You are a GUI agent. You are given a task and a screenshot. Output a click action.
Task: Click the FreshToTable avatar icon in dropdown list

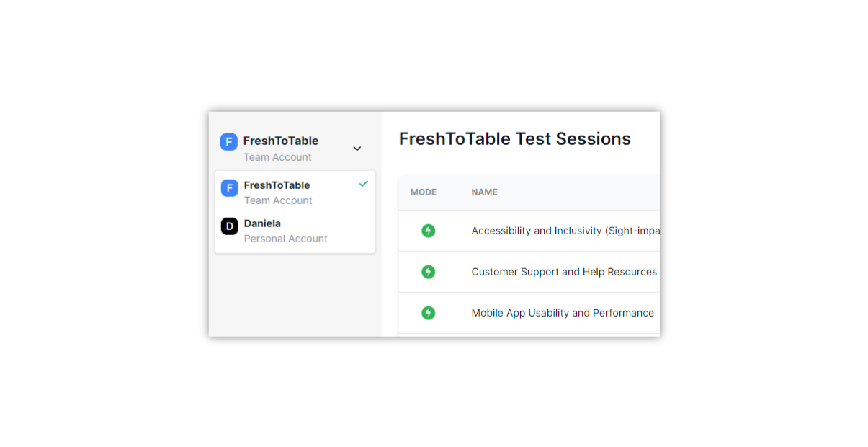[x=230, y=188]
